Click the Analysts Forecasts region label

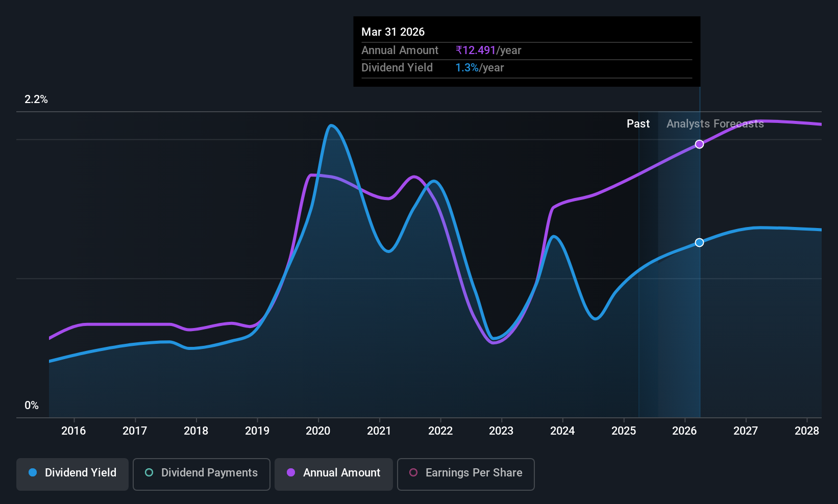pyautogui.click(x=715, y=124)
